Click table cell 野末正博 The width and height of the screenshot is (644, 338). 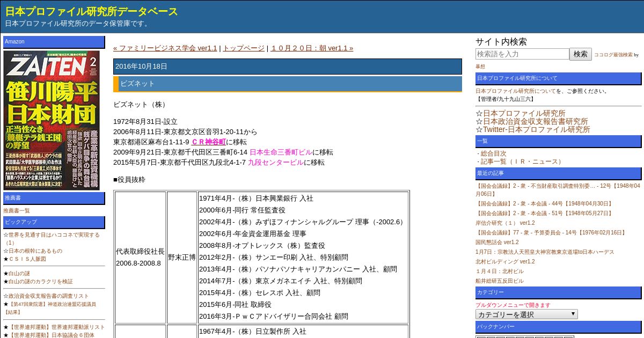point(182,258)
